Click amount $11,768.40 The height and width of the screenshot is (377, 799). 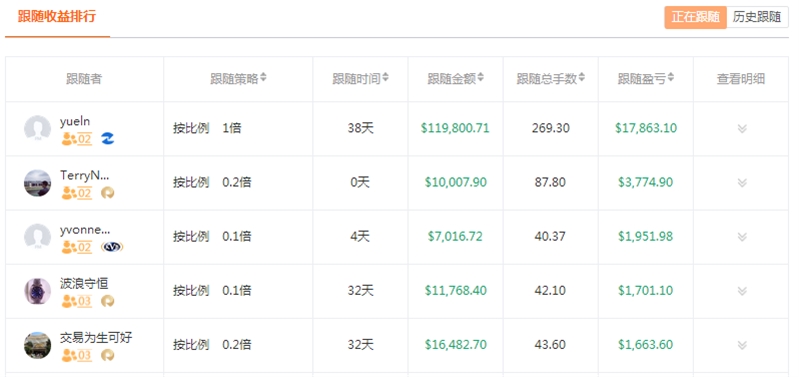456,290
